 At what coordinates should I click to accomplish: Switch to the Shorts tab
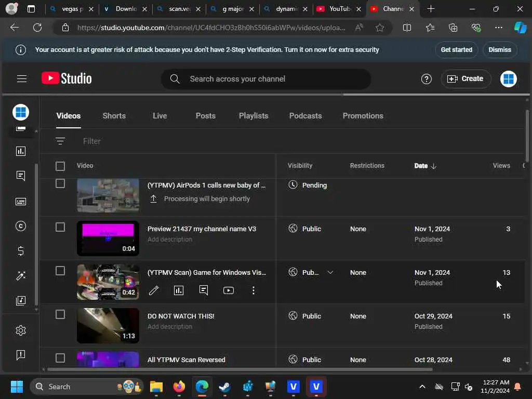[114, 116]
